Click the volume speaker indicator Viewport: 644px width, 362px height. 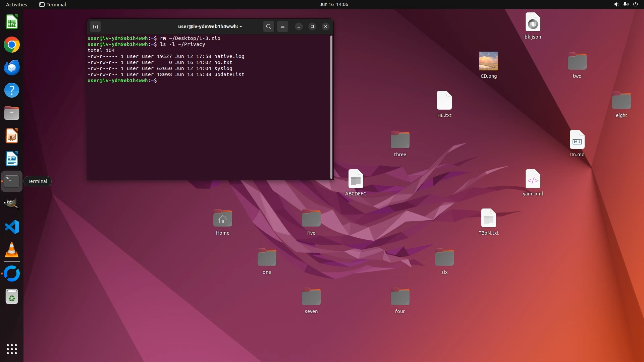(x=616, y=4)
